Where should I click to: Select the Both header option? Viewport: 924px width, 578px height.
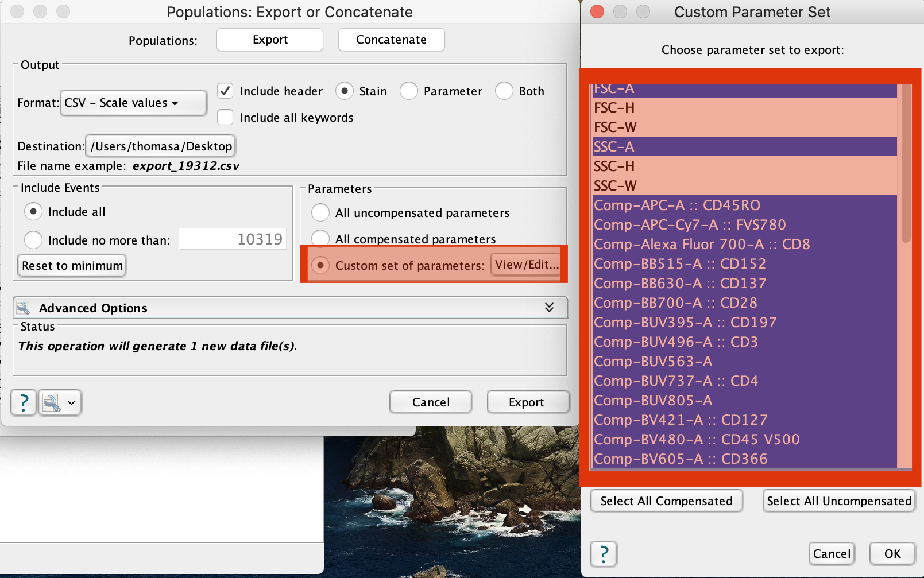click(504, 91)
